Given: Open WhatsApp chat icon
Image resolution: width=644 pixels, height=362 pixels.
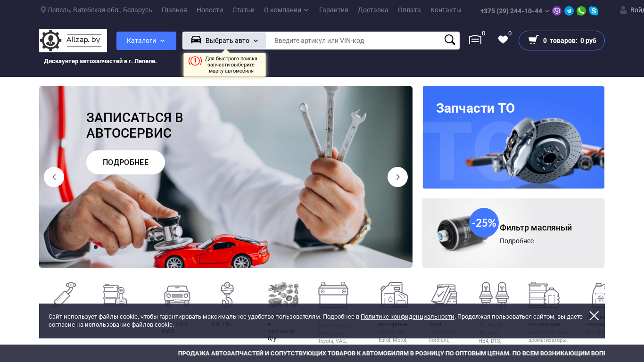Looking at the screenshot, I should coord(581,11).
